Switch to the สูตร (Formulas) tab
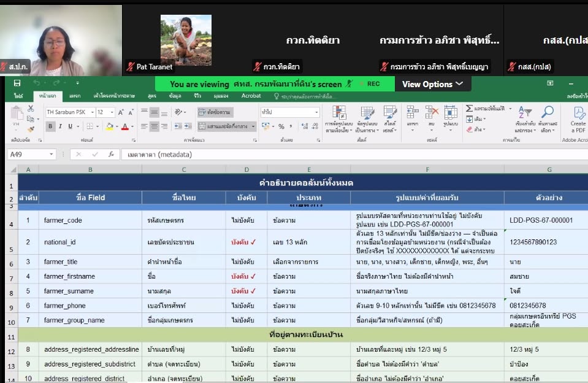 152,96
